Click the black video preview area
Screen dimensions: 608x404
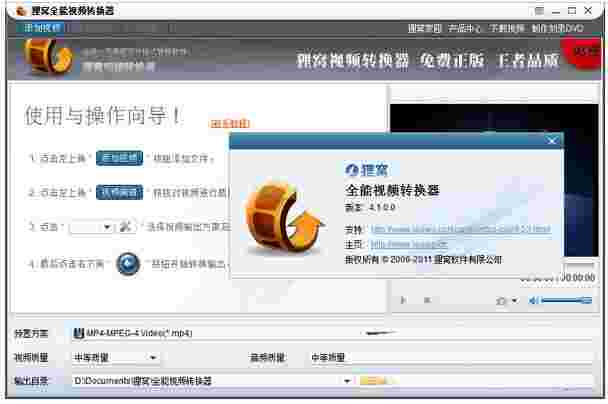494,180
